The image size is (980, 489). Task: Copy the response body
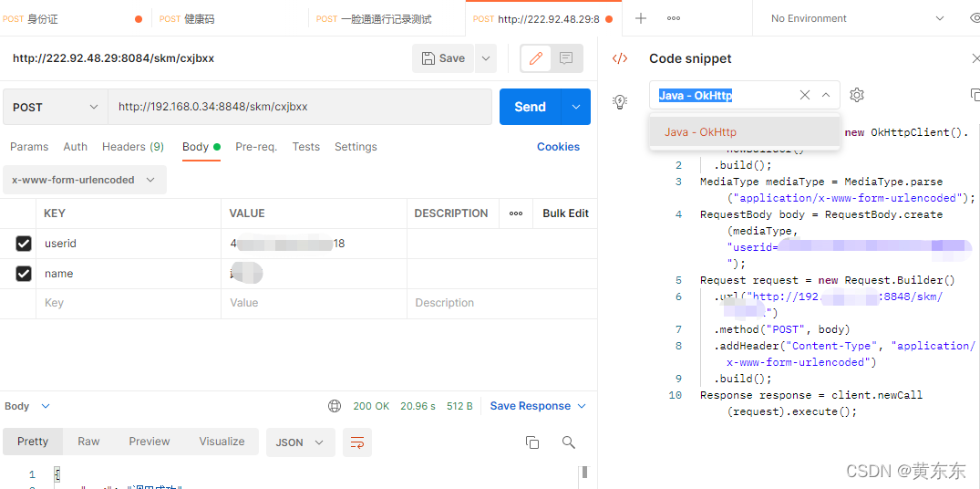click(x=531, y=442)
